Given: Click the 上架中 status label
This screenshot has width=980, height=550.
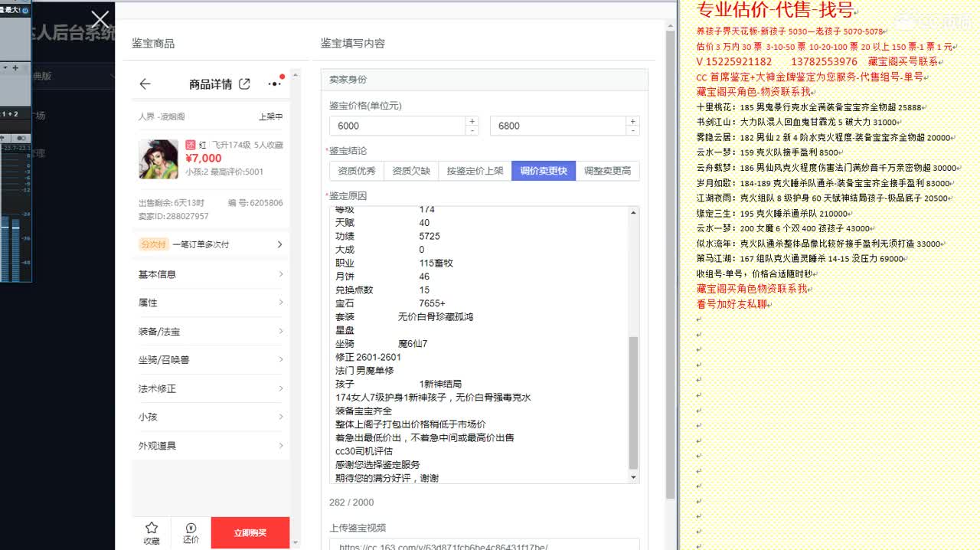Looking at the screenshot, I should 271,116.
